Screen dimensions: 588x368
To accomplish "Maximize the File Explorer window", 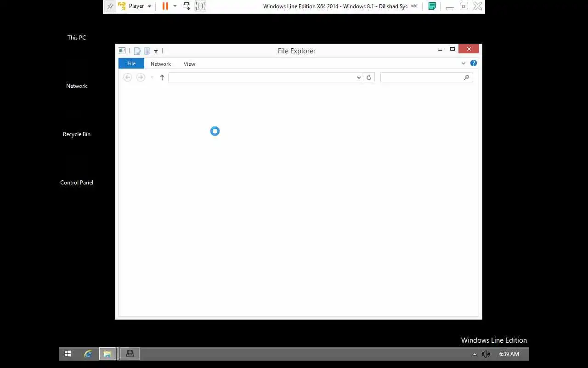I will coord(452,49).
